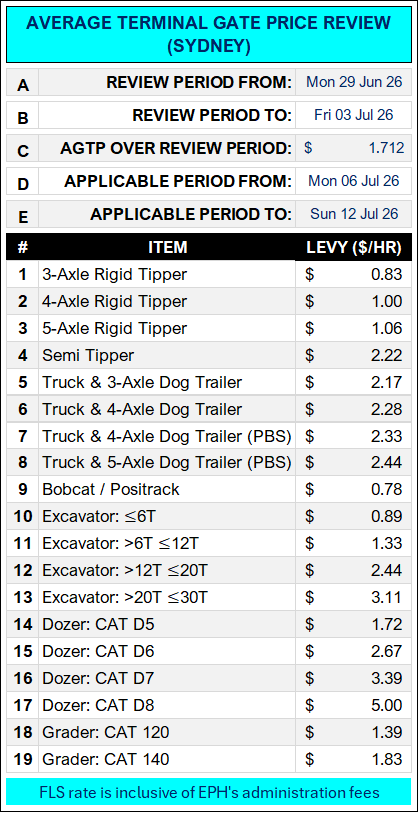This screenshot has height=813, width=419.
Task: Select Truck & 4-Axle Dog Trailer (PBS)
Action: [x=167, y=436]
